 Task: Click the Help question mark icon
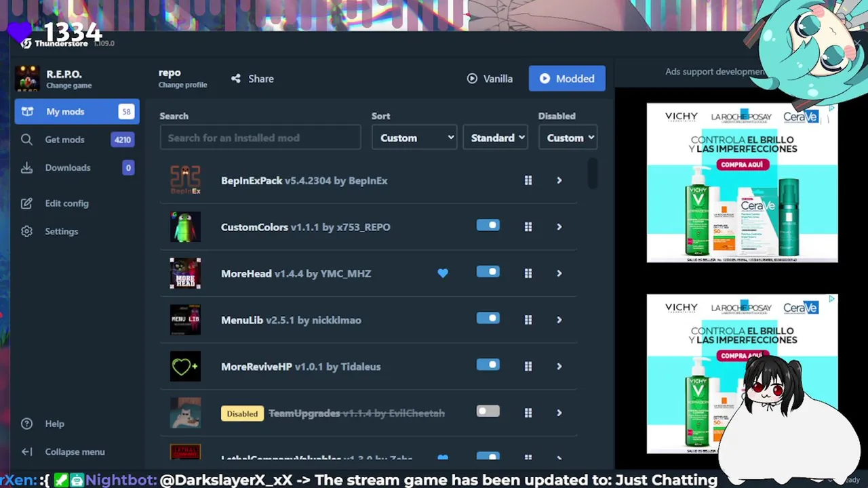26,424
